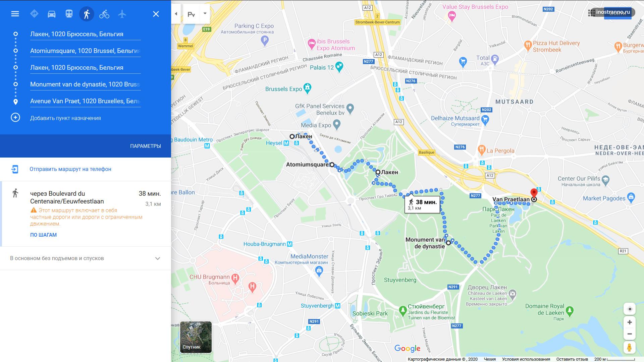This screenshot has width=644, height=362.
Task: Toggle walking travel mode
Action: [x=87, y=14]
